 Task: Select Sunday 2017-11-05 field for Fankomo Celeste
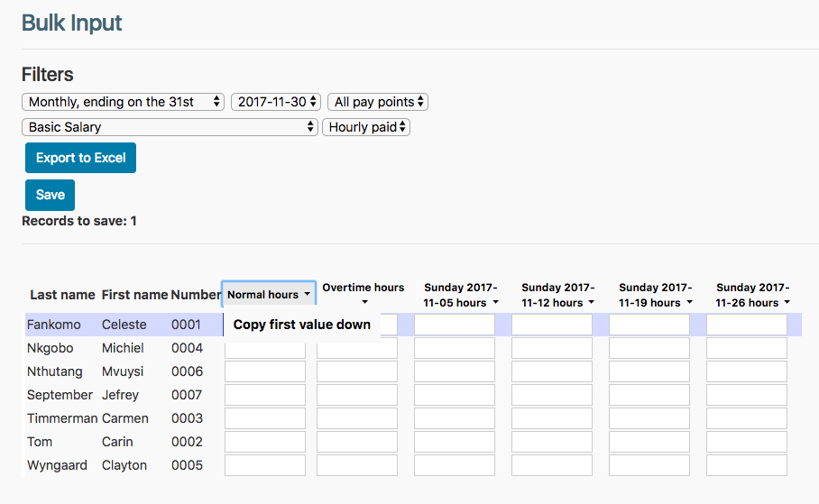[x=455, y=325]
